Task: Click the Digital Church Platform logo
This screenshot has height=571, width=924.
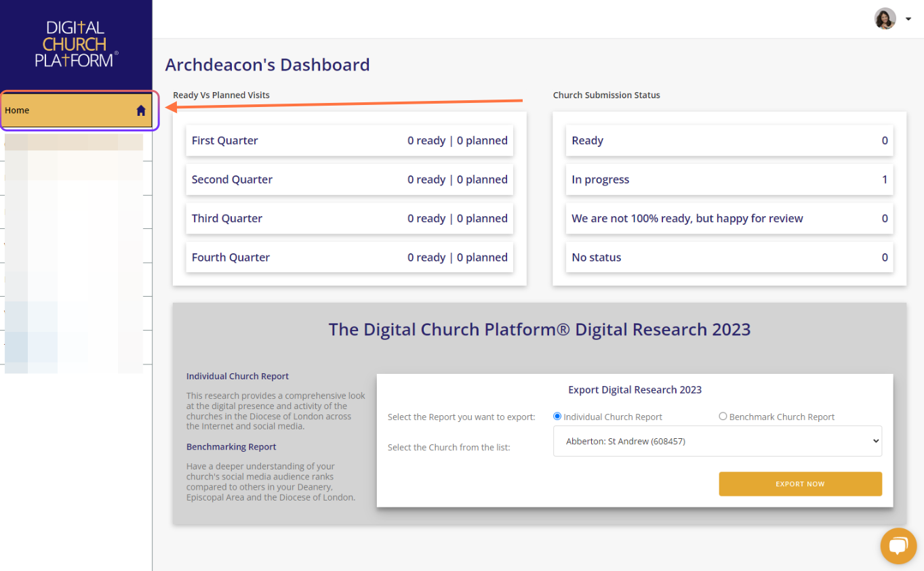Action: [75, 43]
